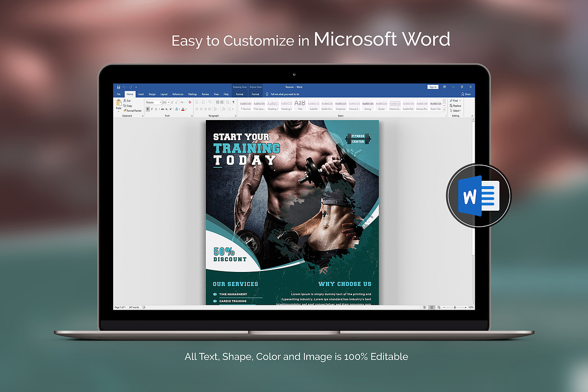The height and width of the screenshot is (392, 588).
Task: Apply superscript formatting
Action: coord(171,109)
